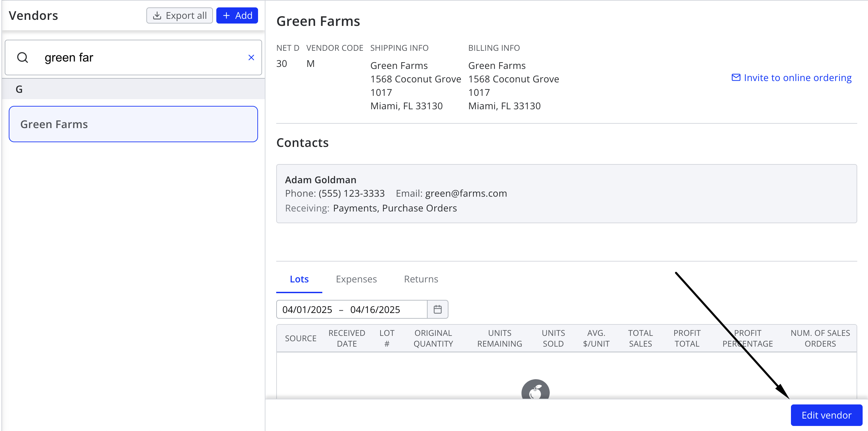Open the Returns tab
This screenshot has height=431, width=868.
(421, 279)
